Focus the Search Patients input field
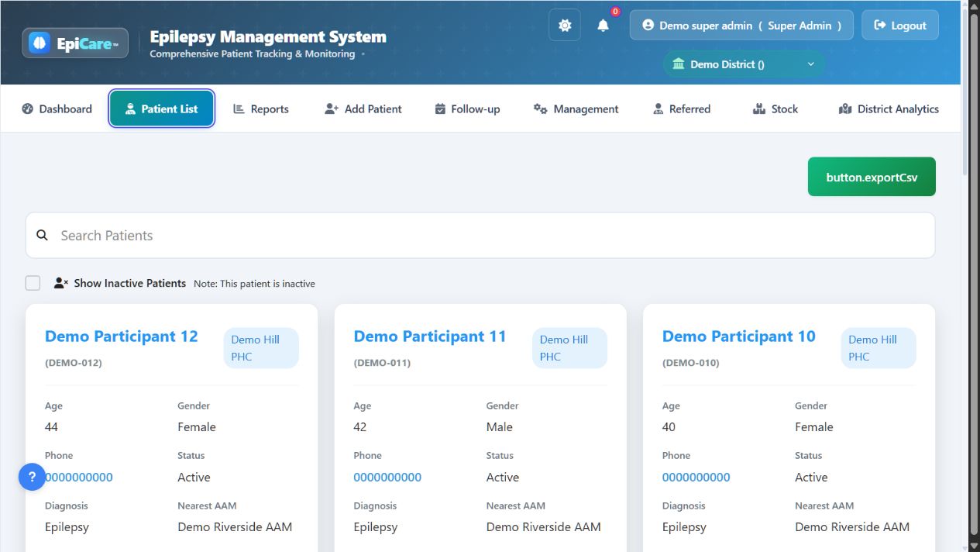The width and height of the screenshot is (980, 552). [x=480, y=236]
